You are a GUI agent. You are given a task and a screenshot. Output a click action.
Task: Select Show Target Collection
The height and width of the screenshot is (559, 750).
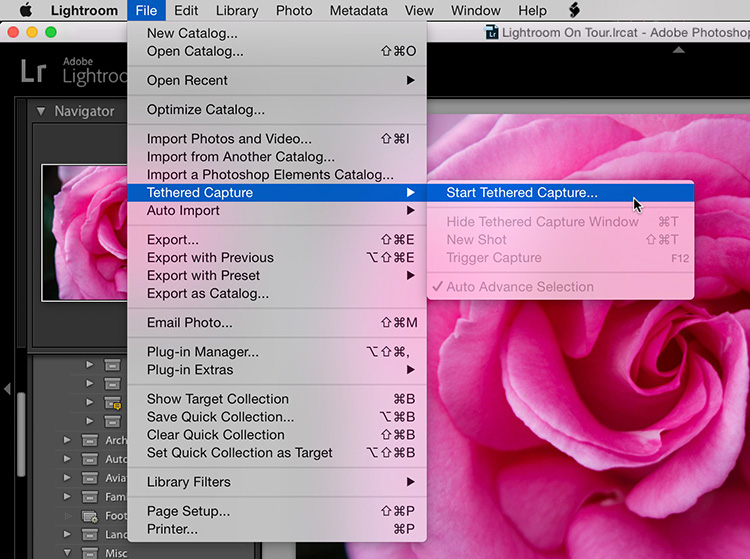tap(277, 399)
